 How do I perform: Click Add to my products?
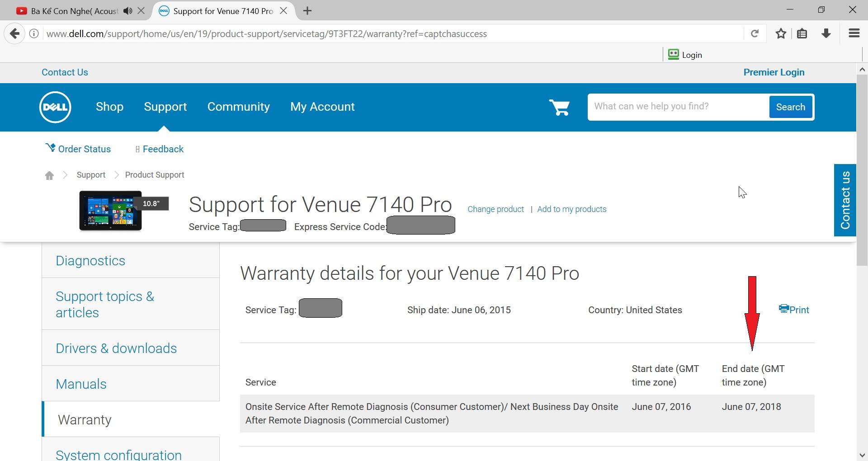pyautogui.click(x=572, y=209)
